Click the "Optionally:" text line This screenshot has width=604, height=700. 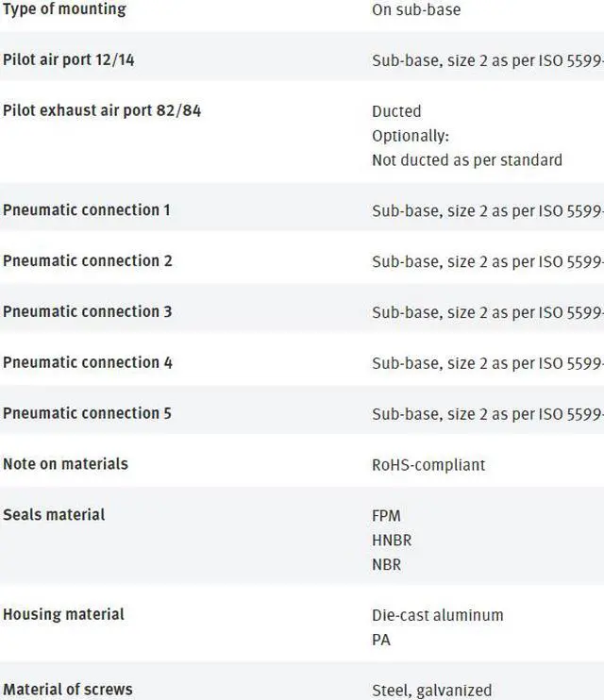(411, 136)
